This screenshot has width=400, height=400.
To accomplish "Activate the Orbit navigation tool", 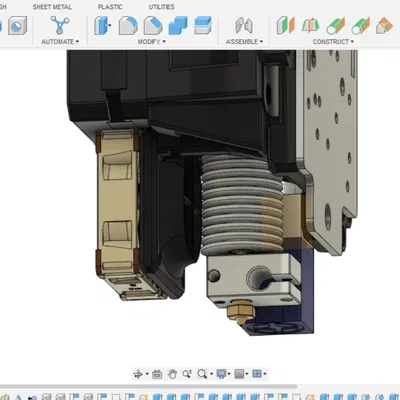I will point(138,374).
